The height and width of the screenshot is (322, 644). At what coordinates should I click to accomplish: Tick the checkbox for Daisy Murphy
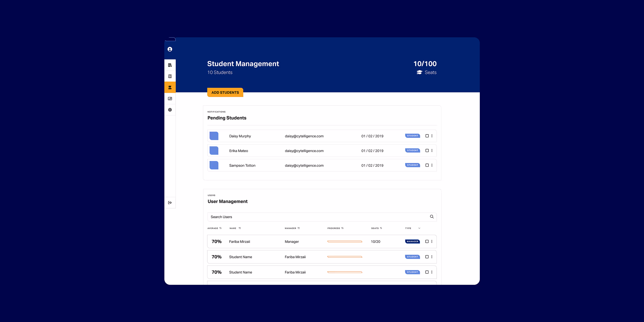pos(427,136)
